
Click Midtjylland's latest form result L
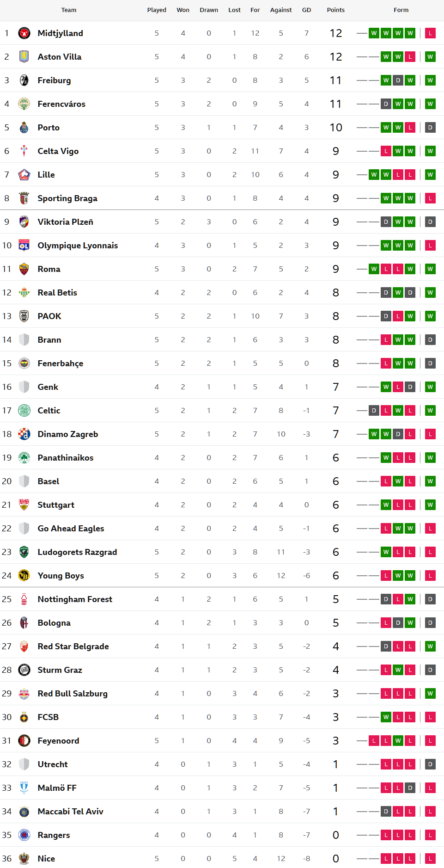430,33
